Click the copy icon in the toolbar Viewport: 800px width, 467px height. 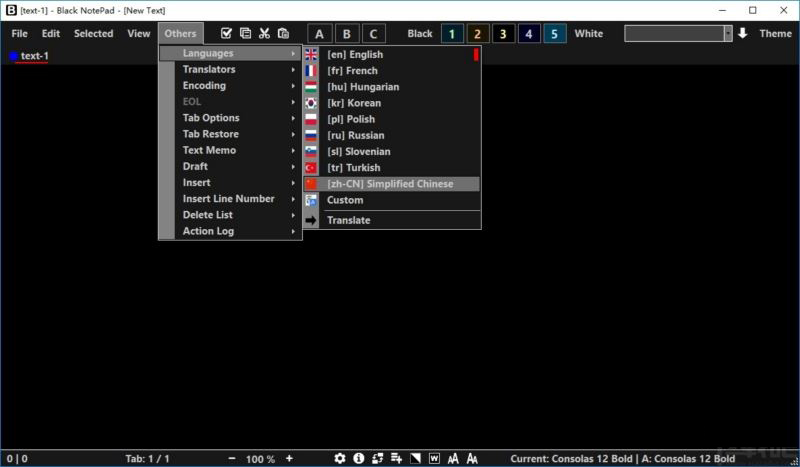point(245,33)
